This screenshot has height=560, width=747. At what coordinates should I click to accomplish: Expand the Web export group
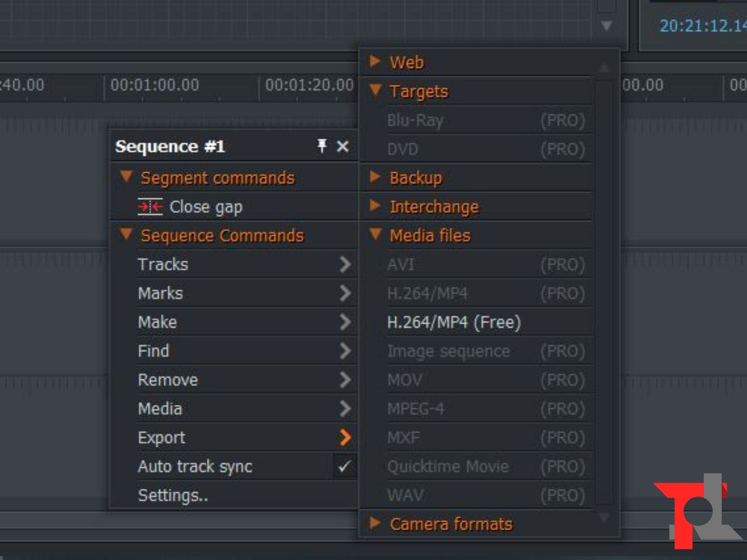pos(375,61)
